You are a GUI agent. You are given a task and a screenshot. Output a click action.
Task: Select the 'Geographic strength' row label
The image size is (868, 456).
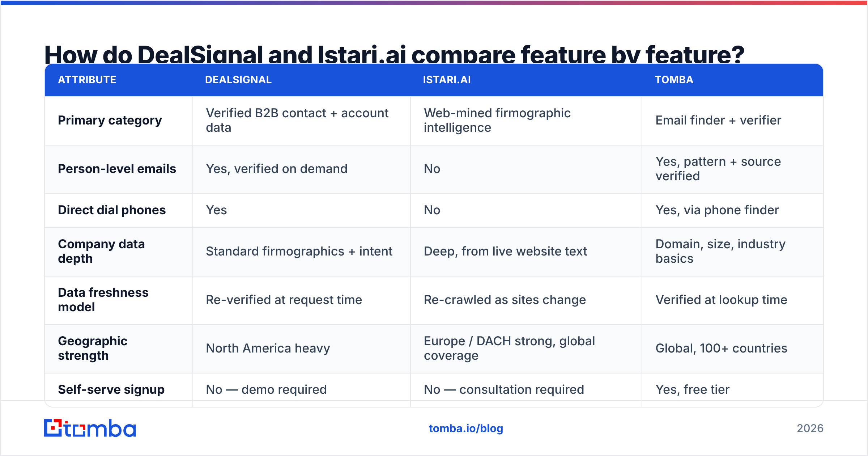[93, 348]
